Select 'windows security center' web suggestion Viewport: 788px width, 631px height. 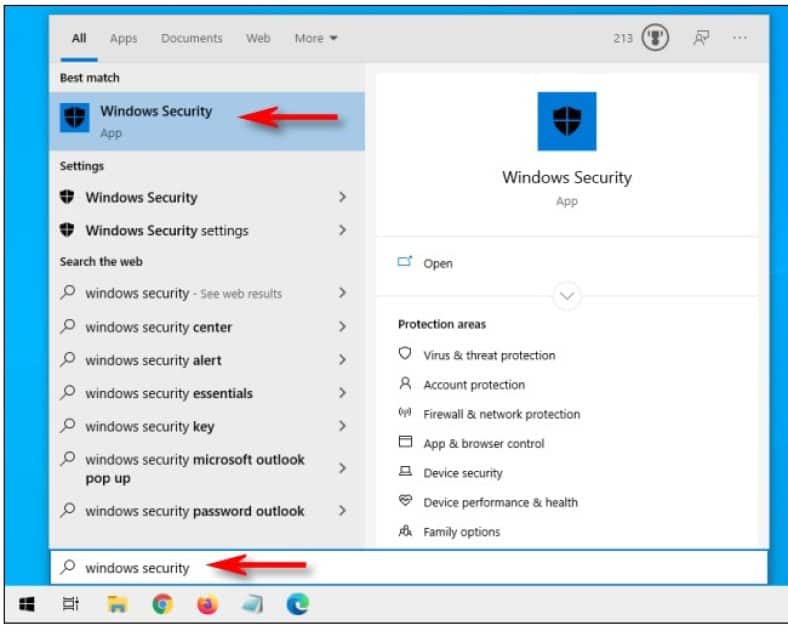pyautogui.click(x=207, y=327)
